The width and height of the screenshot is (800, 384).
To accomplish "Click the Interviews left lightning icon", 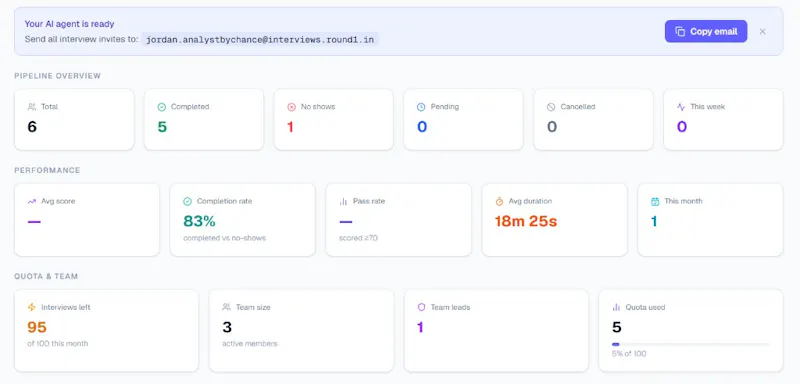I will pyautogui.click(x=32, y=307).
